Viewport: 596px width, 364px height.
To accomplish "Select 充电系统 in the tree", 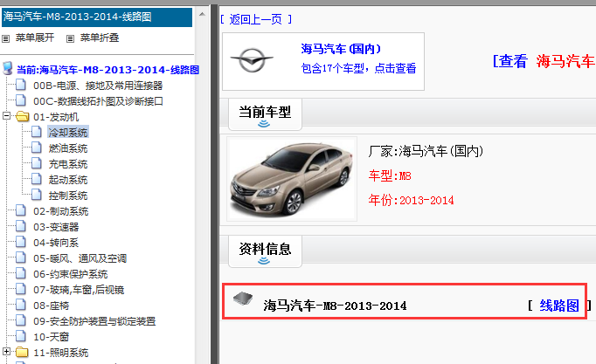I will coord(68,164).
